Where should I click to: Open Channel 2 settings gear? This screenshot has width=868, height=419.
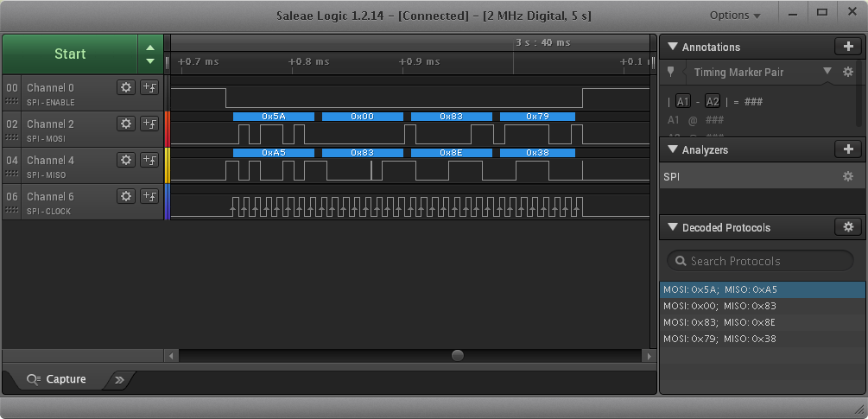click(126, 124)
